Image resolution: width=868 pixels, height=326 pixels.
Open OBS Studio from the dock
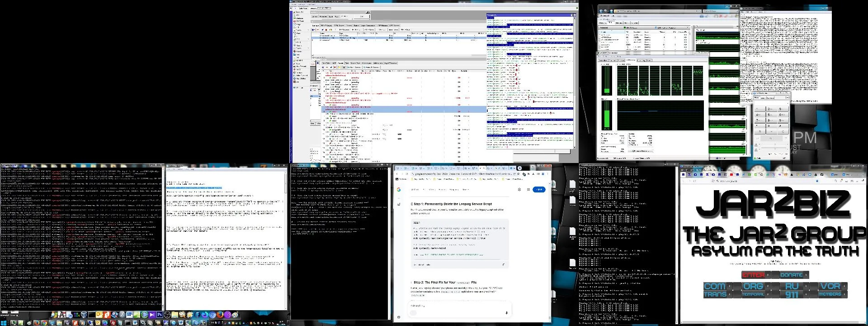point(167,315)
